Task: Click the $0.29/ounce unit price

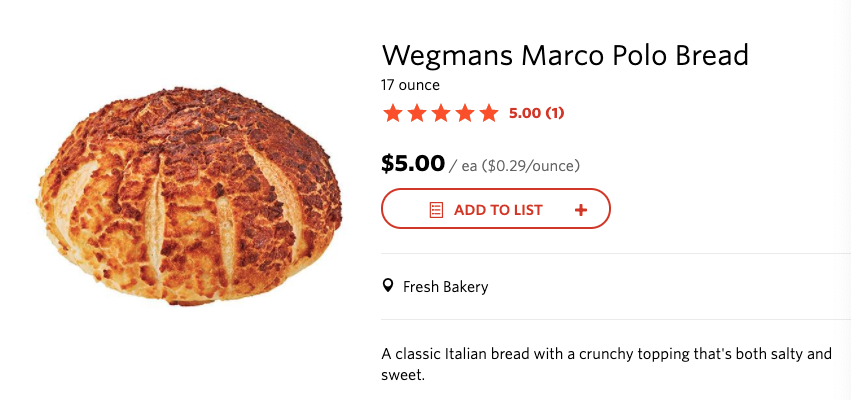Action: (531, 165)
